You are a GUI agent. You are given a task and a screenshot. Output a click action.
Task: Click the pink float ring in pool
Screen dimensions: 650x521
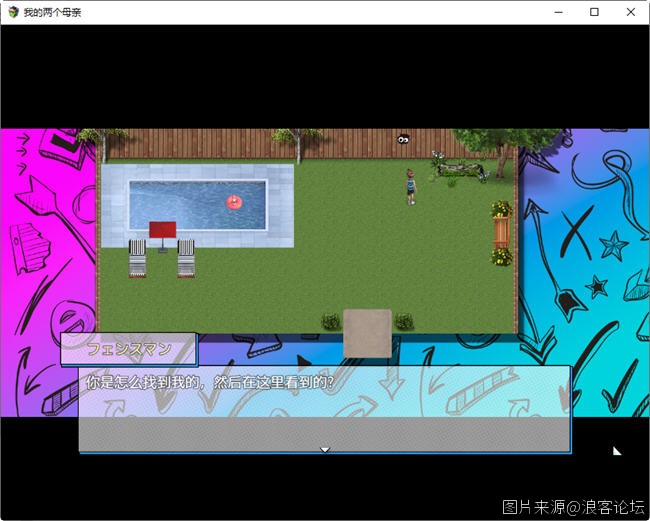pyautogui.click(x=233, y=202)
